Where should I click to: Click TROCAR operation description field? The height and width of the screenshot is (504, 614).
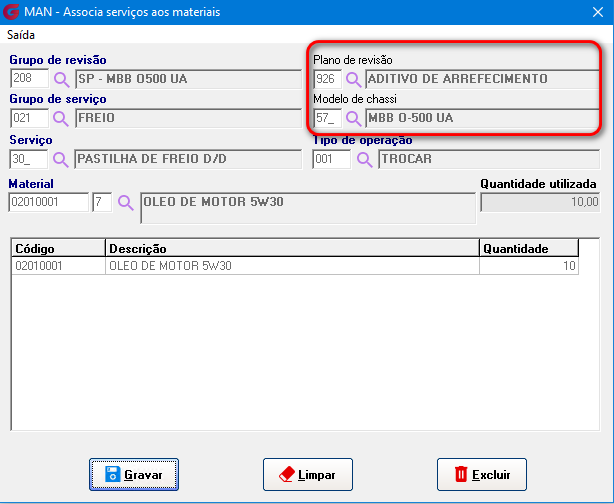point(489,159)
